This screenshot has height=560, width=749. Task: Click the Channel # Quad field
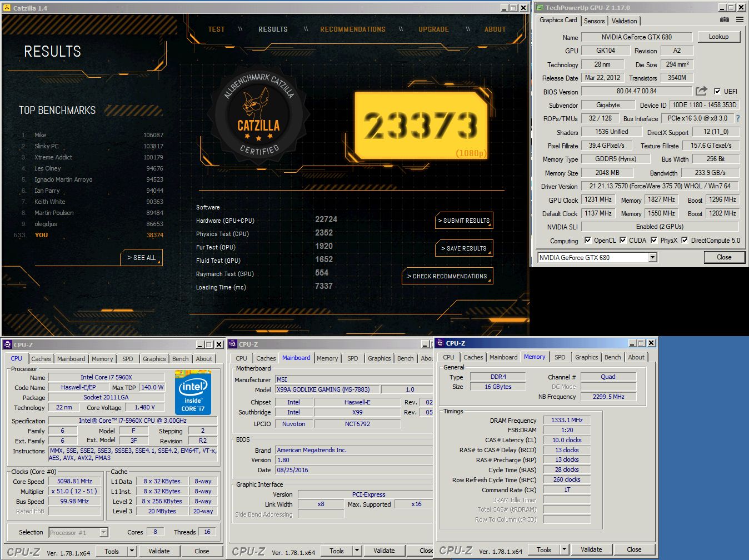(x=608, y=377)
